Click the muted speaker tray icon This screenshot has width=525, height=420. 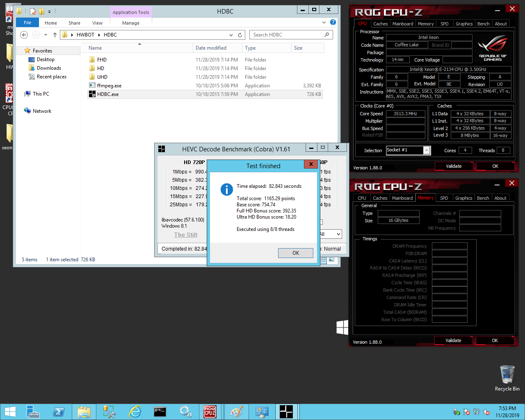click(486, 412)
